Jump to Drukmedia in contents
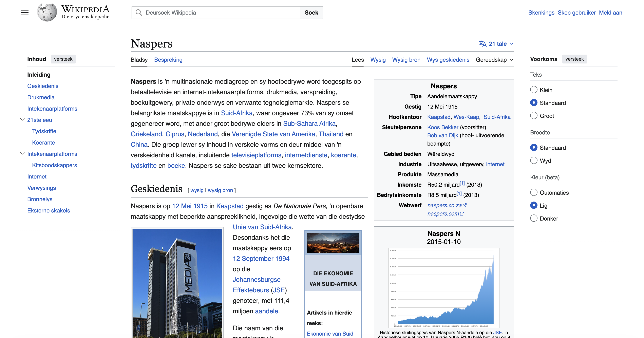 point(41,97)
